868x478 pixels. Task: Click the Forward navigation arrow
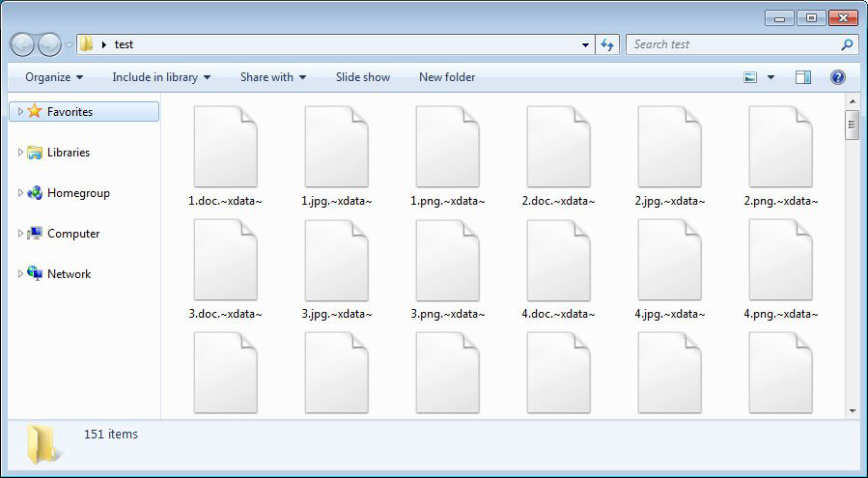[49, 44]
